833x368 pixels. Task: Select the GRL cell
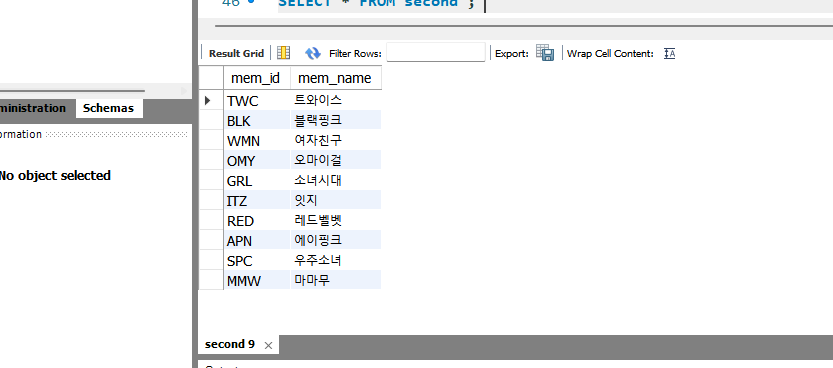(x=257, y=181)
